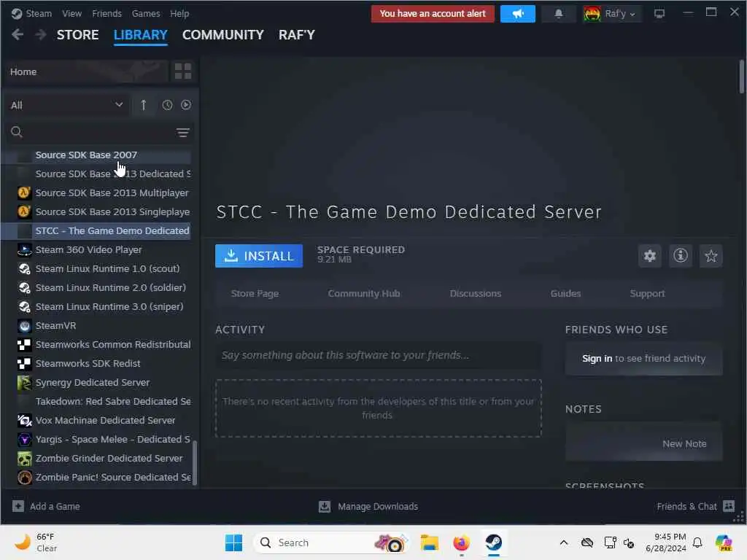
Task: Click the New Note button
Action: [x=684, y=444]
